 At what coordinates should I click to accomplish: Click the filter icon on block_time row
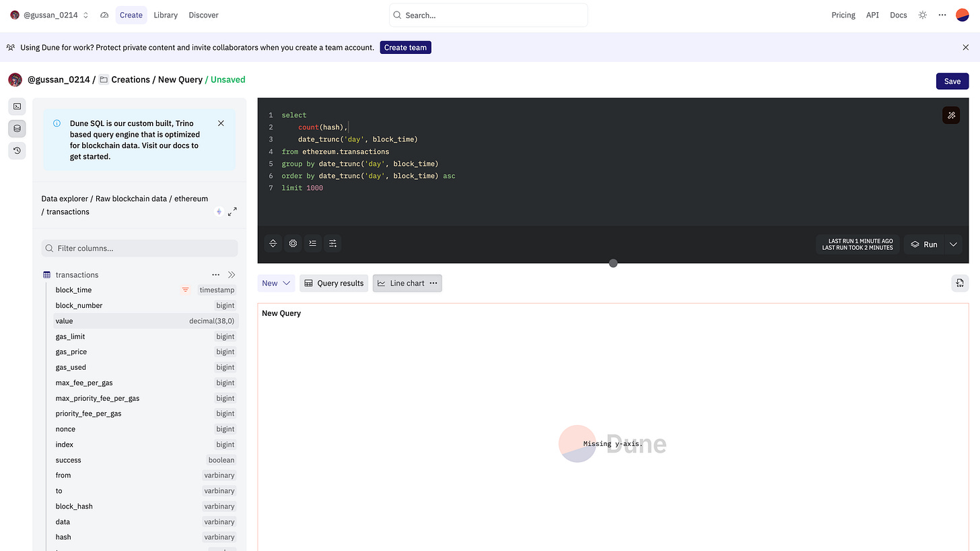tap(185, 290)
